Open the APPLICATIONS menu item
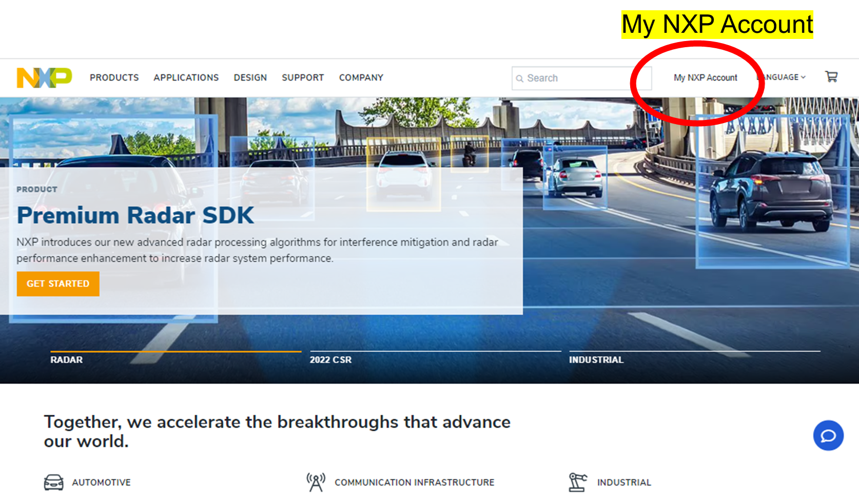This screenshot has width=859, height=504. tap(186, 77)
